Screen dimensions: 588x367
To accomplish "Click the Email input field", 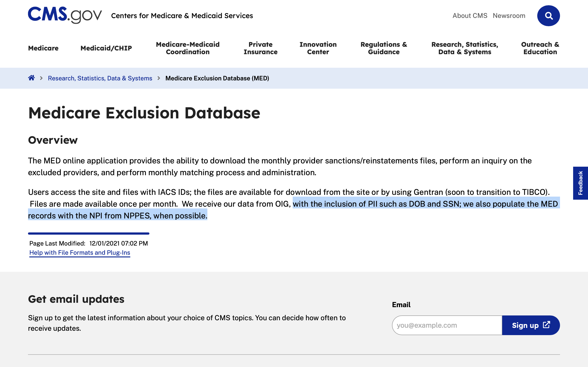I will pos(447,325).
